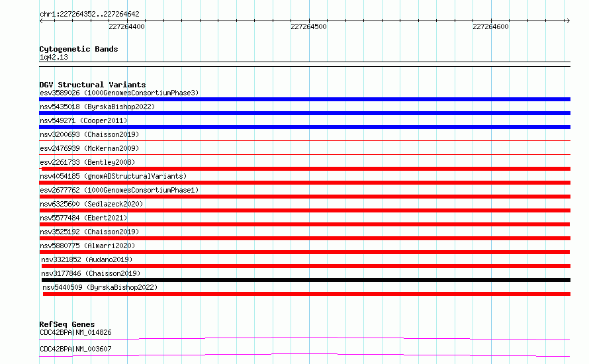The height and width of the screenshot is (364, 589).
Task: Click the red bar under nsv5880775
Action: (304, 252)
